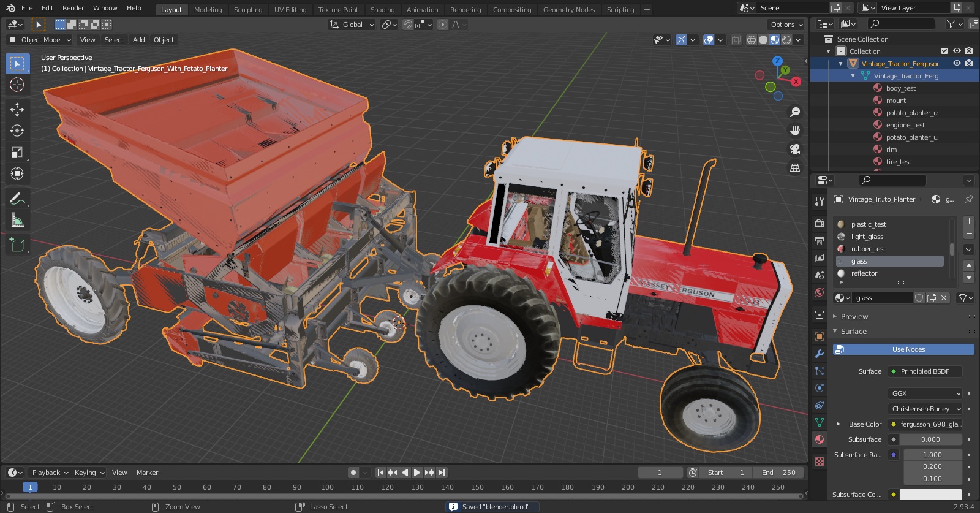The height and width of the screenshot is (513, 980).
Task: Click the Subsurface 0.000 value slider
Action: pyautogui.click(x=930, y=439)
